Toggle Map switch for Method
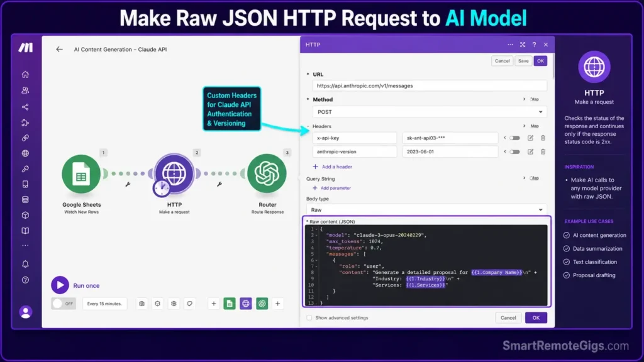 (534, 99)
